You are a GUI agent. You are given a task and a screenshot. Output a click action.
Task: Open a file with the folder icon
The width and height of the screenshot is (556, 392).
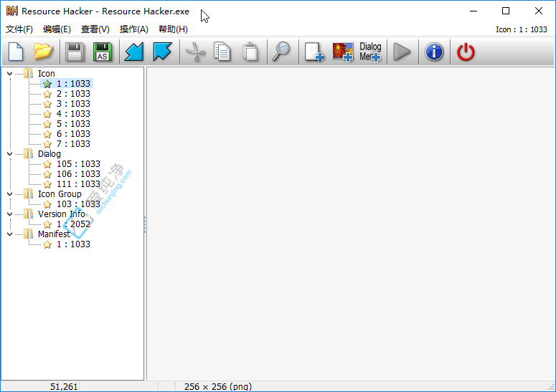click(43, 52)
